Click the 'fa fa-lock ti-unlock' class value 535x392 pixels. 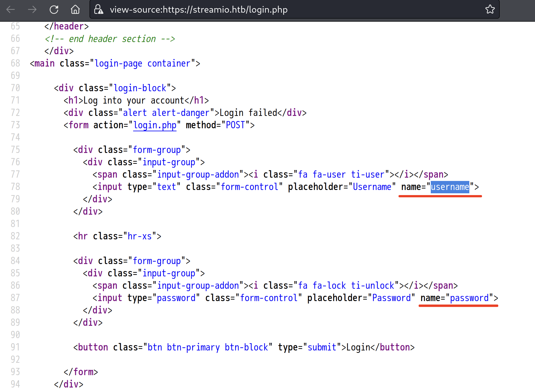pos(346,286)
